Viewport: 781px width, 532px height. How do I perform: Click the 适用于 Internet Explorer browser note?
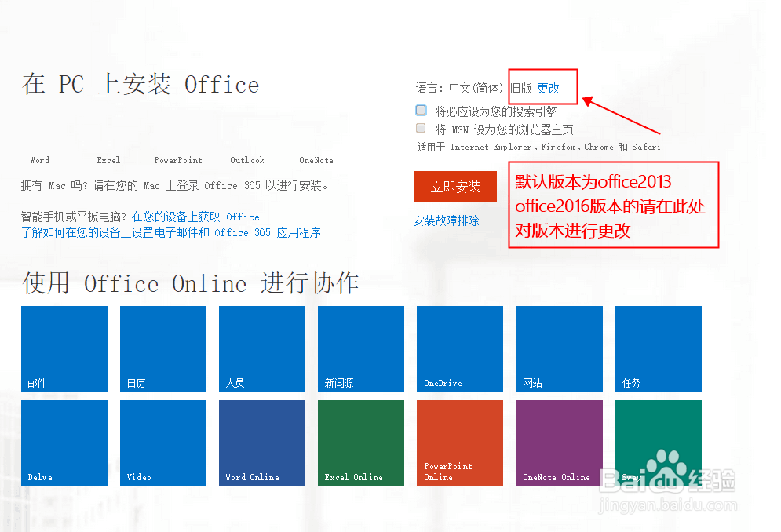click(x=539, y=147)
